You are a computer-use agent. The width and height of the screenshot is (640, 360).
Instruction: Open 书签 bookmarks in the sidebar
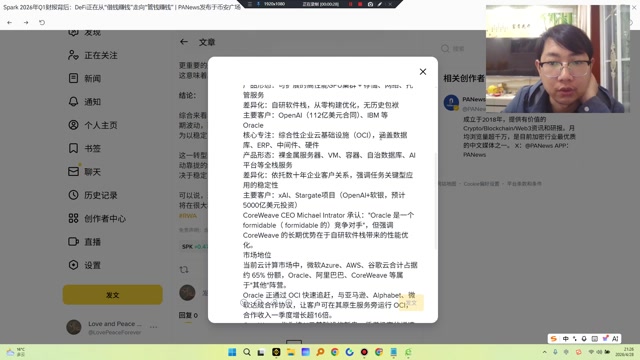click(x=84, y=148)
